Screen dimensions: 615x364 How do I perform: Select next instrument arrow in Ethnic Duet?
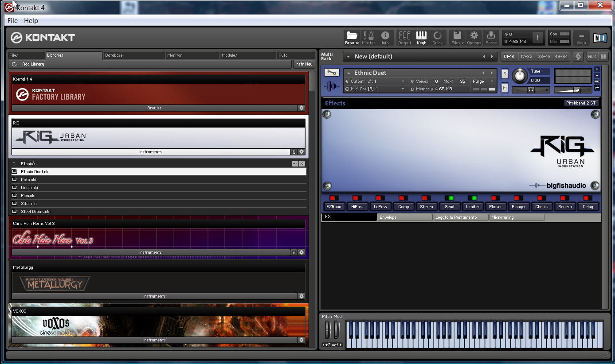(491, 73)
